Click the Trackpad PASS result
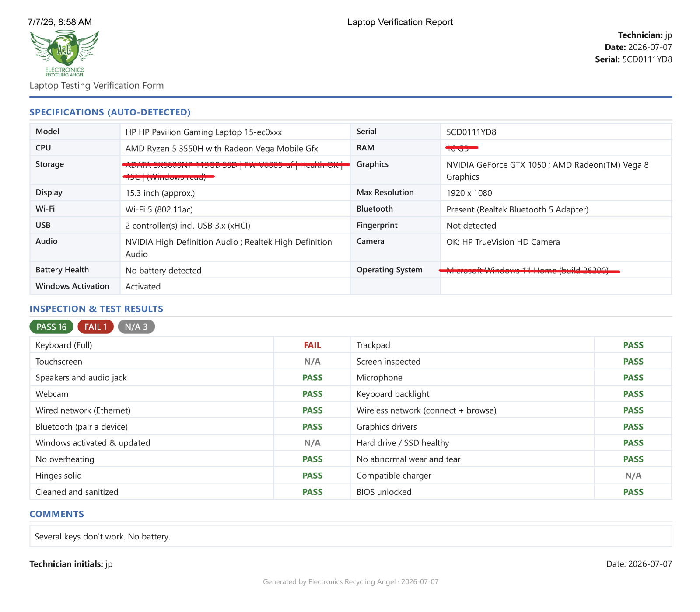The height and width of the screenshot is (612, 700). tap(633, 345)
